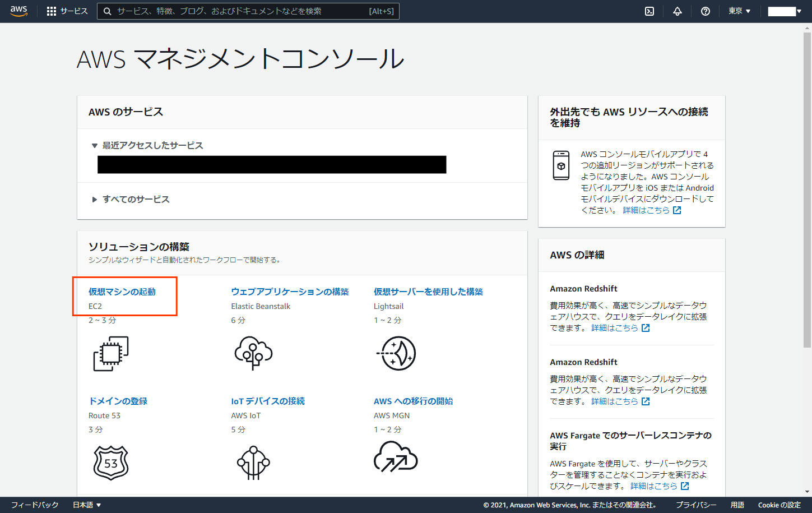Click external link icon under AWS Fargate

pyautogui.click(x=685, y=486)
